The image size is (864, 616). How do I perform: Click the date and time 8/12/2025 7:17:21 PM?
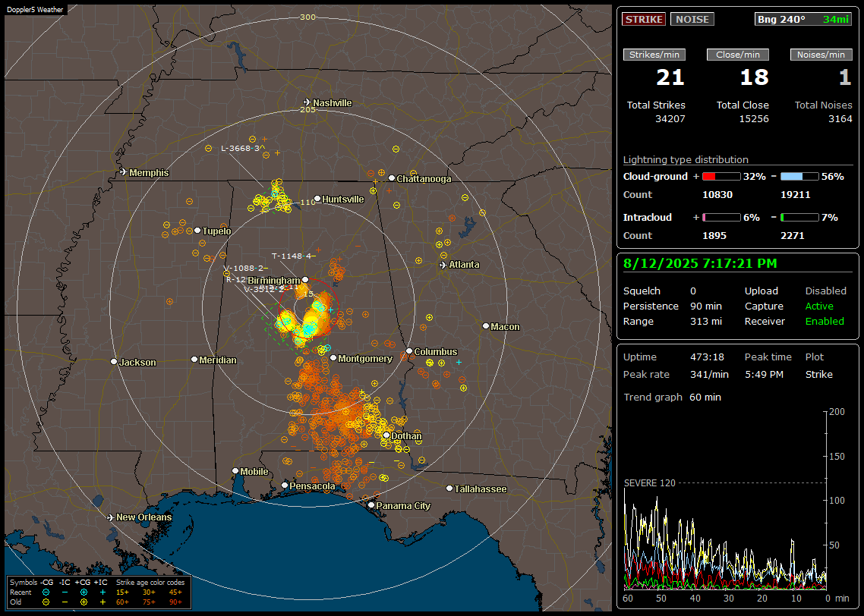point(700,263)
